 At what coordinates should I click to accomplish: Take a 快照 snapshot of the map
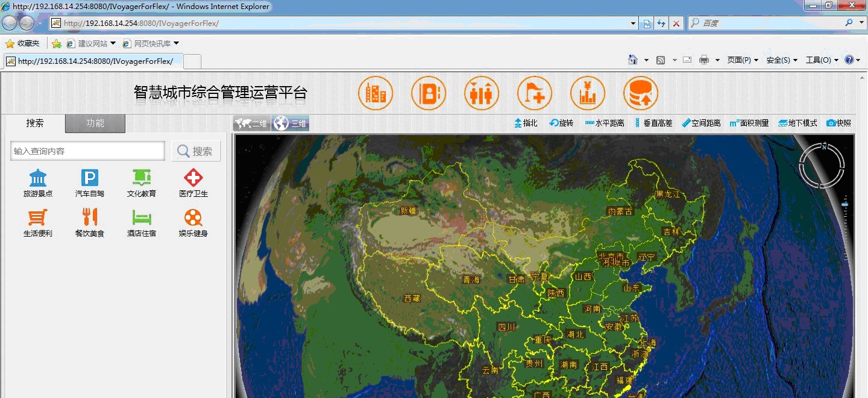click(838, 123)
